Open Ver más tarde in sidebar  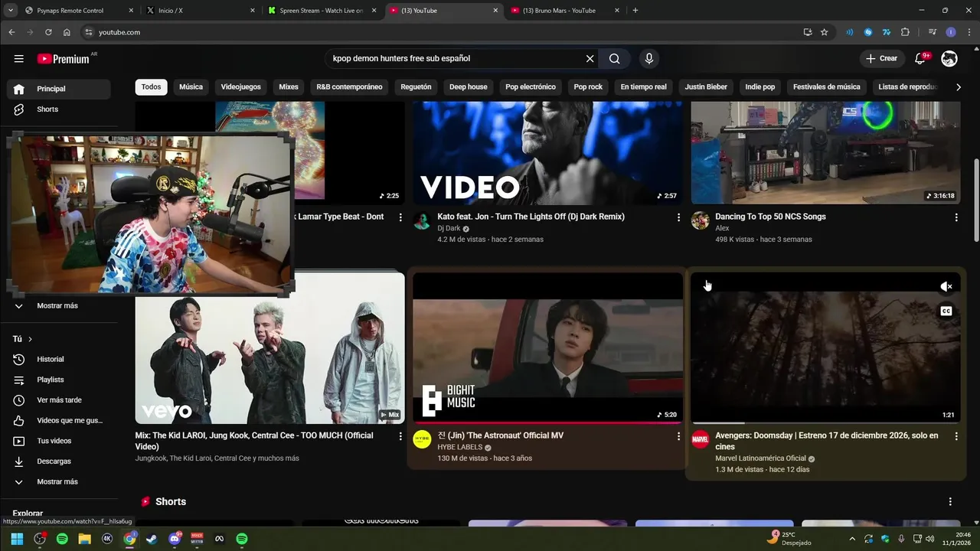60,400
